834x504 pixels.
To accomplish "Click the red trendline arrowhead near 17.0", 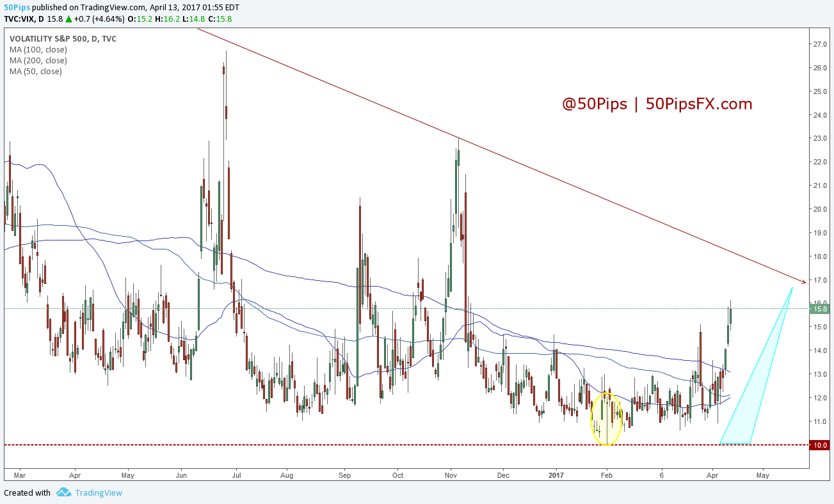I will pyautogui.click(x=803, y=281).
